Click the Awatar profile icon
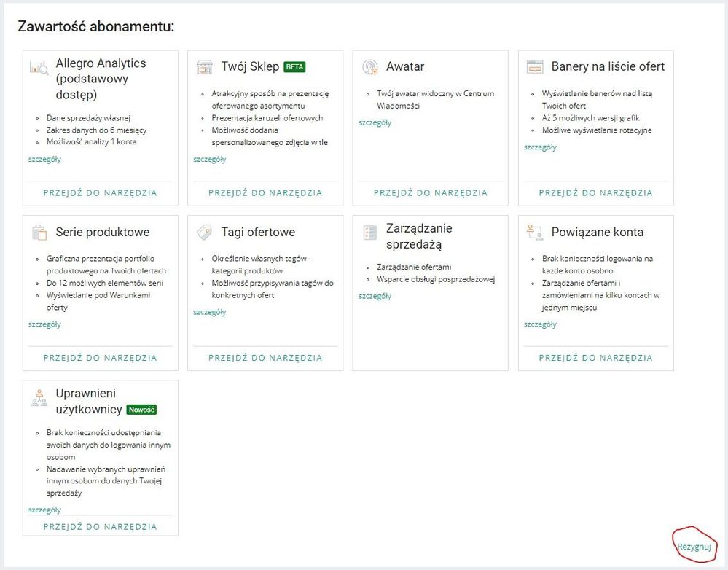The image size is (728, 570). tap(369, 67)
